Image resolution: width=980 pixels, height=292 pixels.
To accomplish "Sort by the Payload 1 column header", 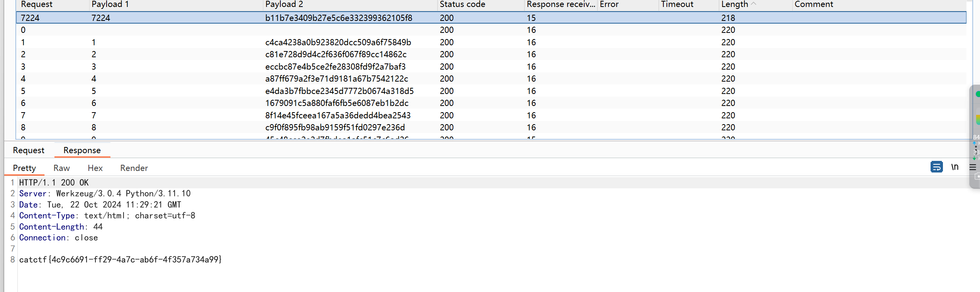I will pyautogui.click(x=110, y=4).
